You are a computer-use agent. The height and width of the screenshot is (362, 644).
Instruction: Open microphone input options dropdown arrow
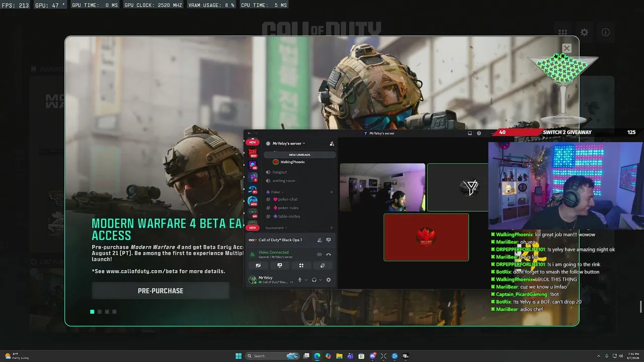point(306,280)
